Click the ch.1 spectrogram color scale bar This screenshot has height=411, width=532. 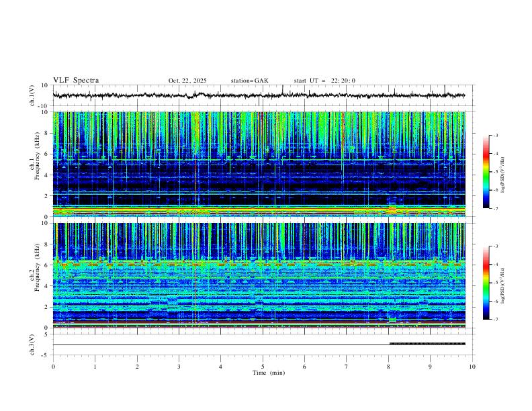(486, 172)
